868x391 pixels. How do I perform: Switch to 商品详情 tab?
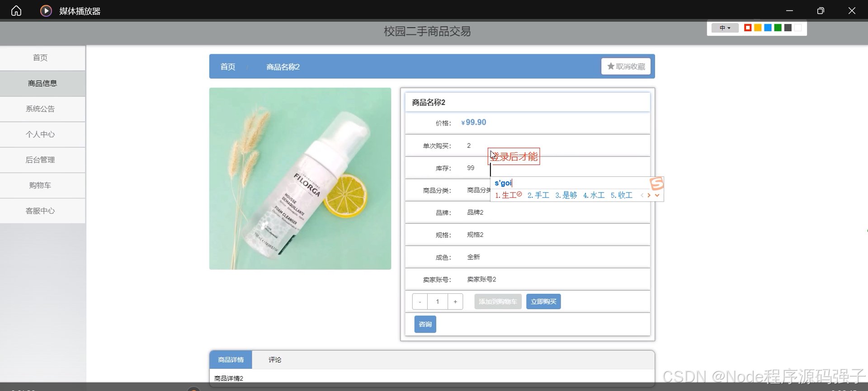point(231,360)
